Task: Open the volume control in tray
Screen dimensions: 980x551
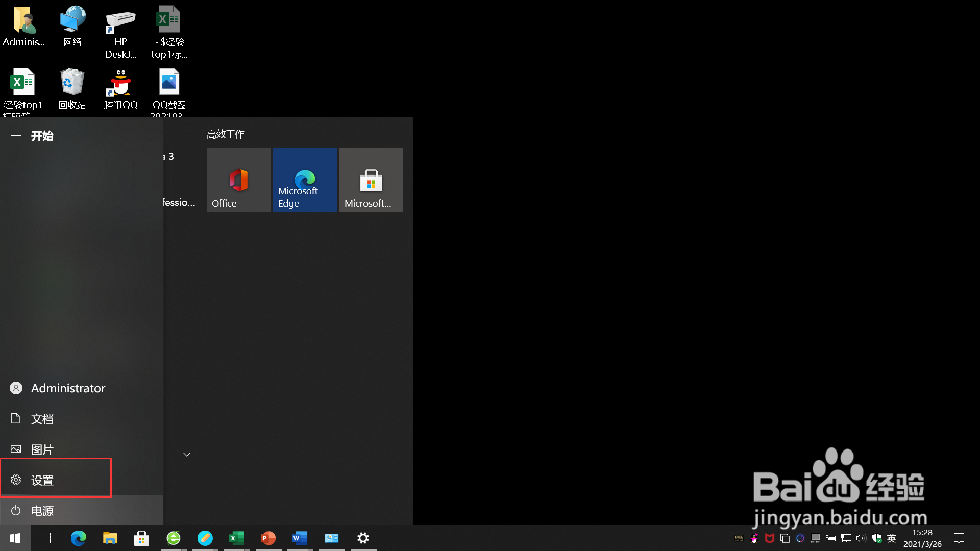Action: tap(861, 538)
